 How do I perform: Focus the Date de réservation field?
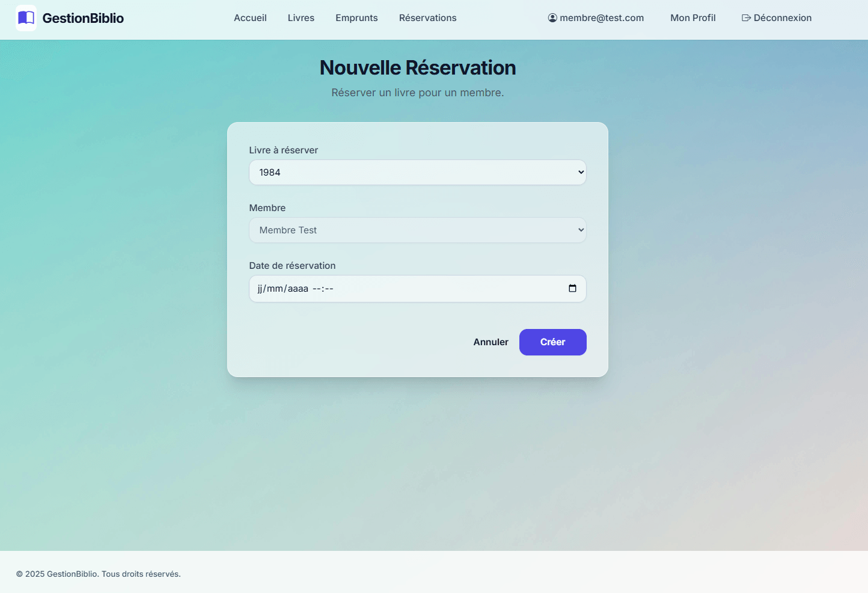418,289
